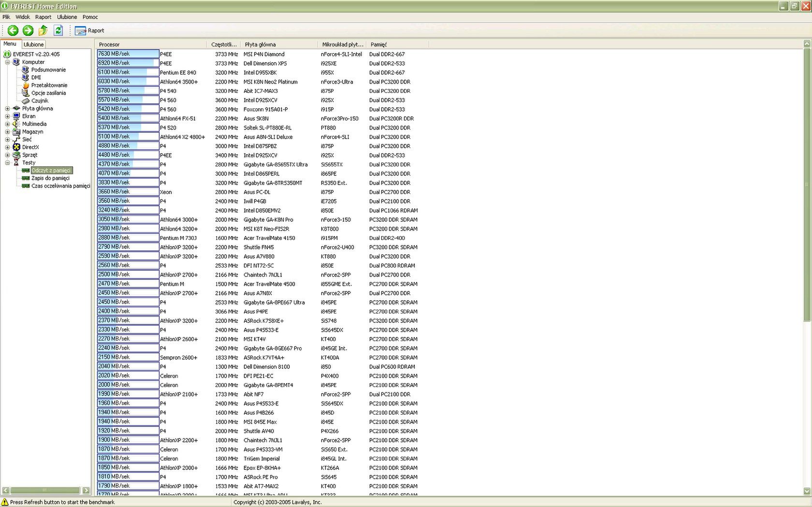Click the results list scroll-up arrow
Image resolution: width=812 pixels, height=507 pixels.
[x=807, y=44]
